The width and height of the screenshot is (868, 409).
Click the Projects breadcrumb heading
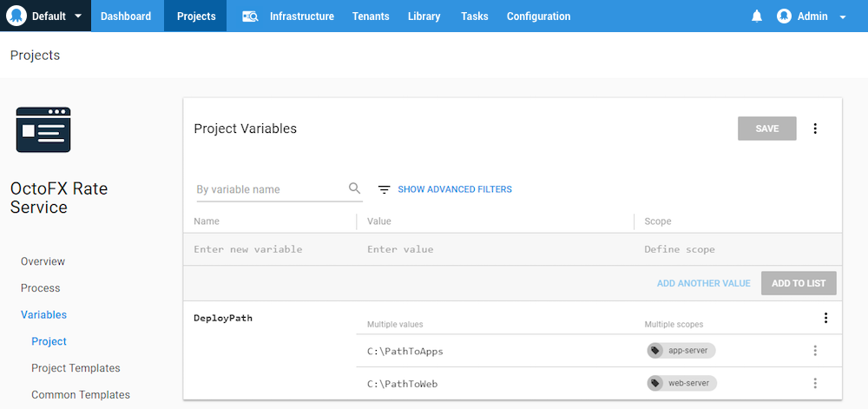35,56
